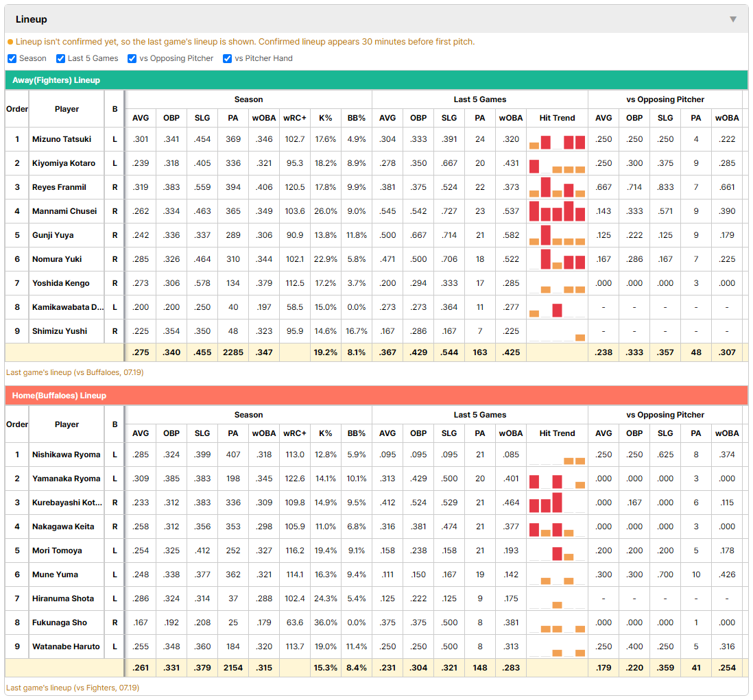Sort Fighters table by wRC+ column
This screenshot has height=700, width=753.
coord(294,118)
